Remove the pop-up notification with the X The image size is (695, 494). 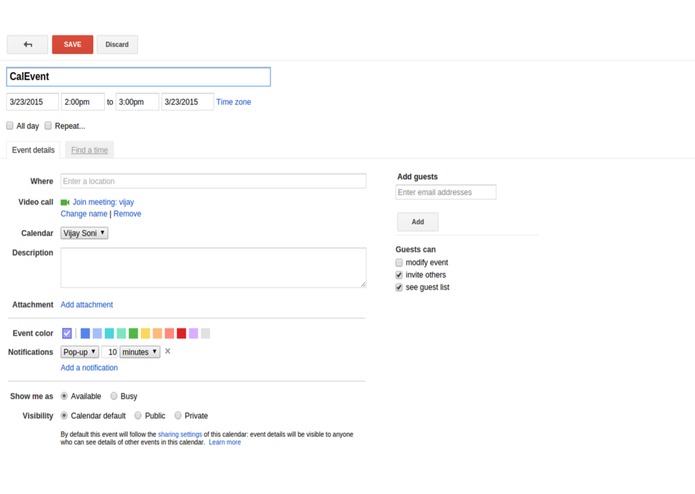[168, 351]
